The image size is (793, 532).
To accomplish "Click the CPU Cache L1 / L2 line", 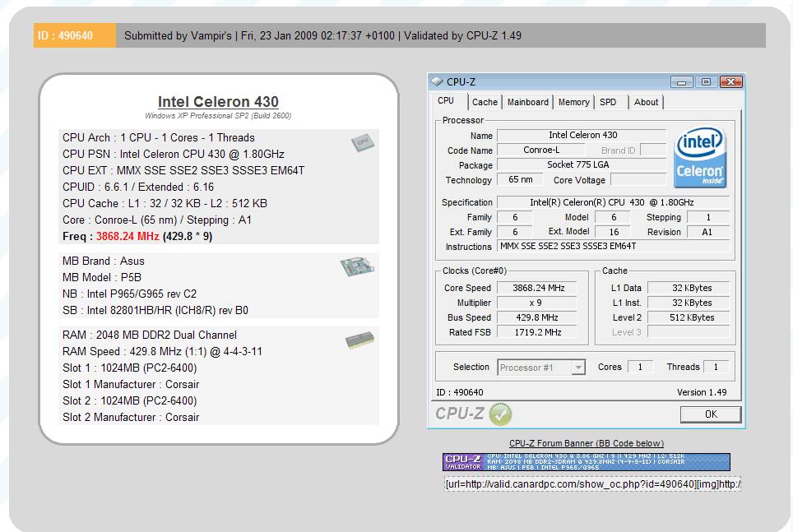I will (x=165, y=203).
